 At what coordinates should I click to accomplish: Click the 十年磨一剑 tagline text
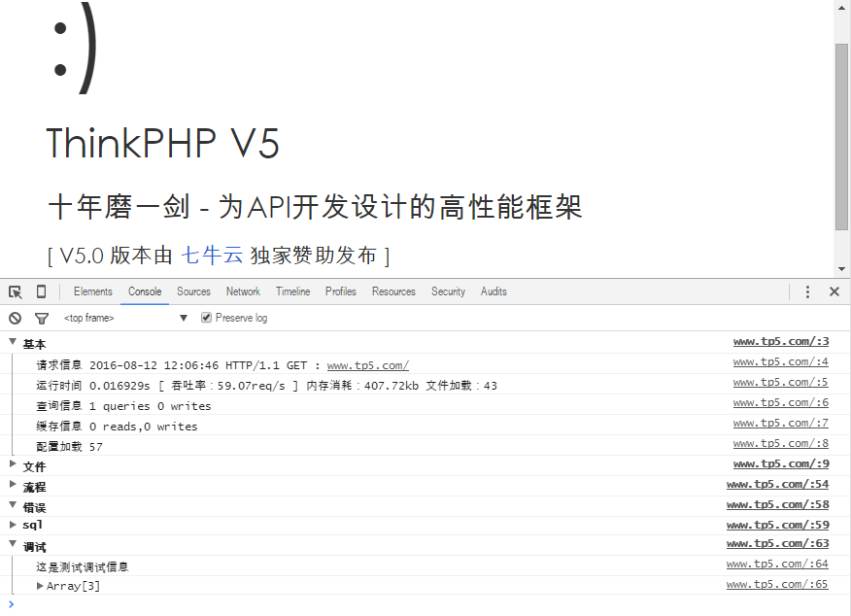[316, 207]
